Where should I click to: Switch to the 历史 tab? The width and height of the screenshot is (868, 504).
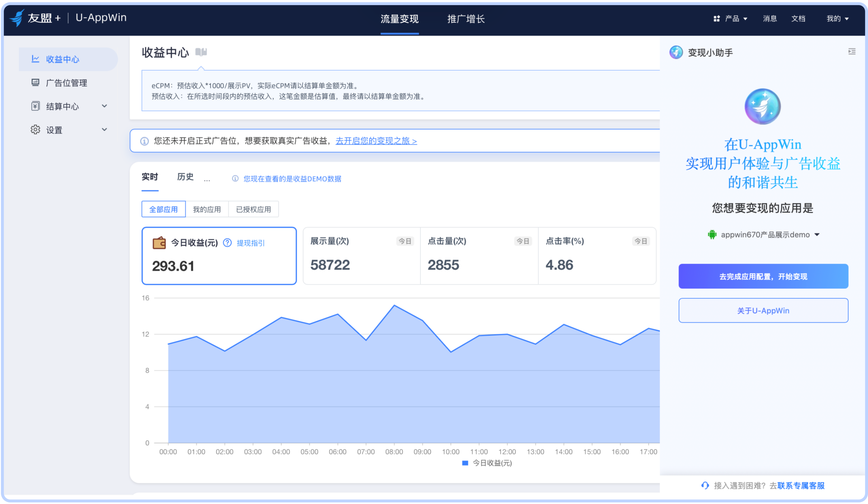[185, 177]
